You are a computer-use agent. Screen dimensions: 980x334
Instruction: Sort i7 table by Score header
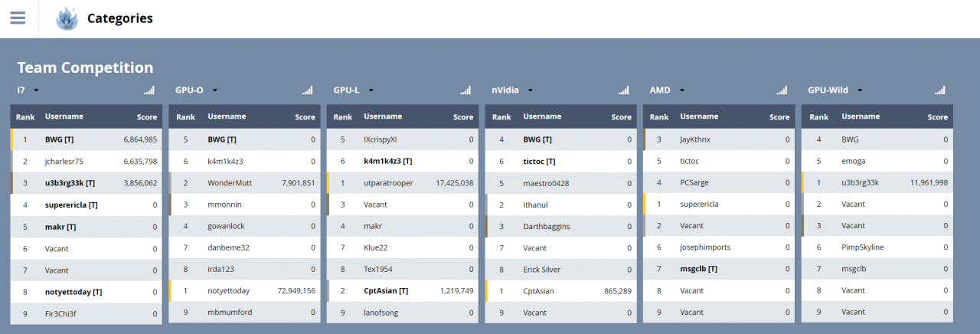click(145, 117)
